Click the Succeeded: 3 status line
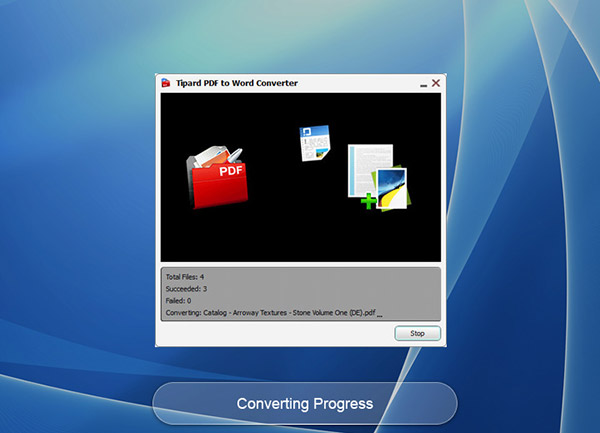The height and width of the screenshot is (433, 600). click(186, 289)
